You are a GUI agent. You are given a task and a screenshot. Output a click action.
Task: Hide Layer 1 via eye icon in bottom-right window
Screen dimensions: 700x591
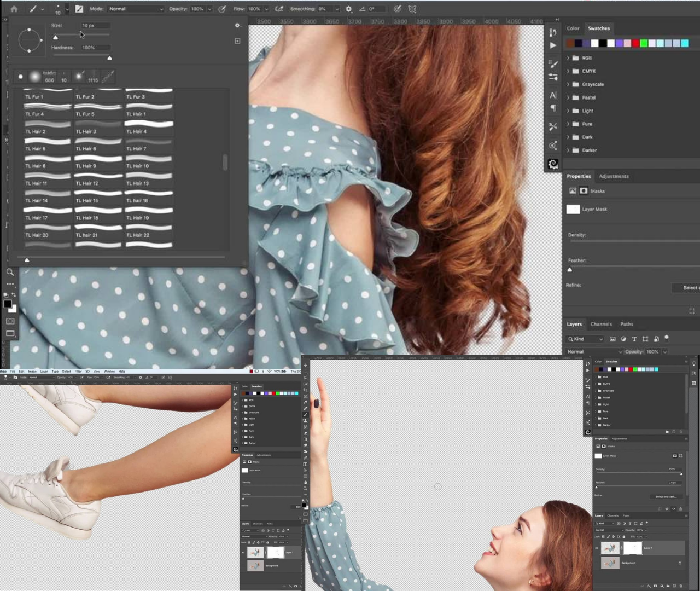597,548
